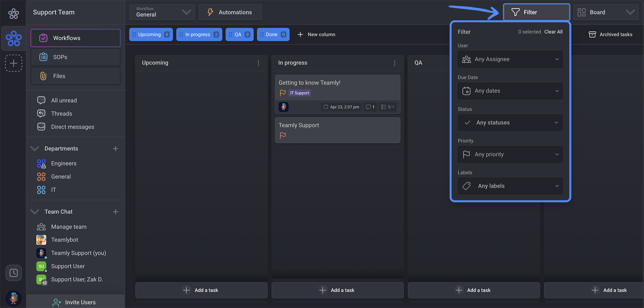Select the Upcoming column chip
This screenshot has width=644, height=308.
[x=151, y=34]
